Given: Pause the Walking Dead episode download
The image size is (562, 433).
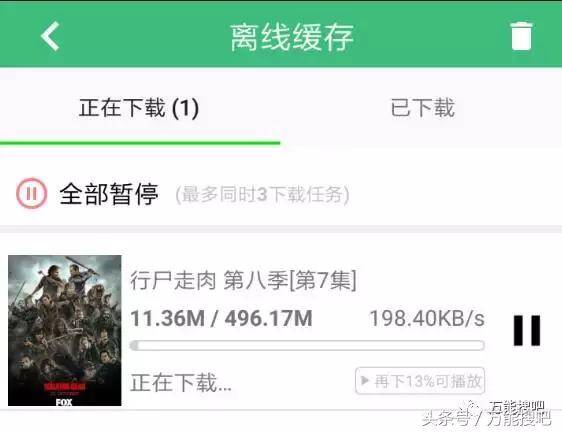Looking at the screenshot, I should pos(527,330).
